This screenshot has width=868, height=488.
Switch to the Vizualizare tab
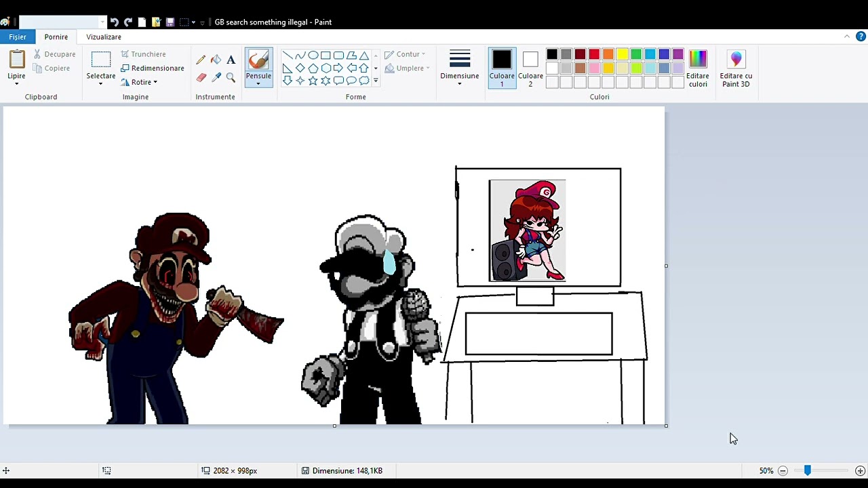coord(104,37)
